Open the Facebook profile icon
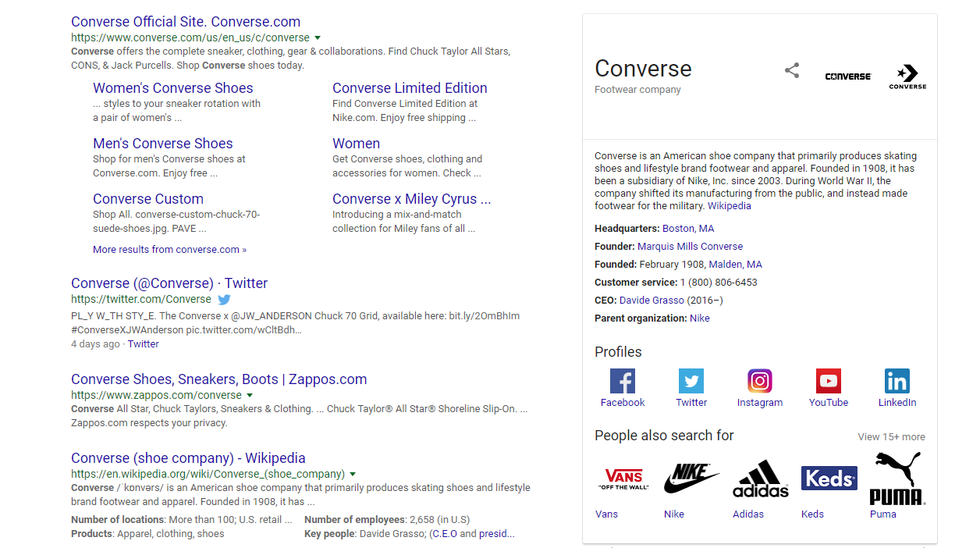Image resolution: width=980 pixels, height=548 pixels. [623, 381]
